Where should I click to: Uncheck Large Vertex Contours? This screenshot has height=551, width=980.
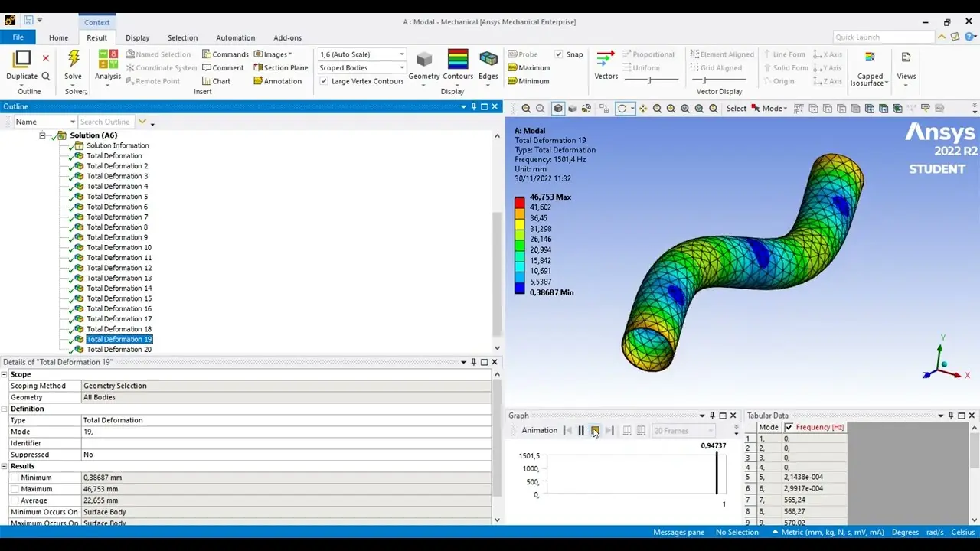click(x=324, y=81)
